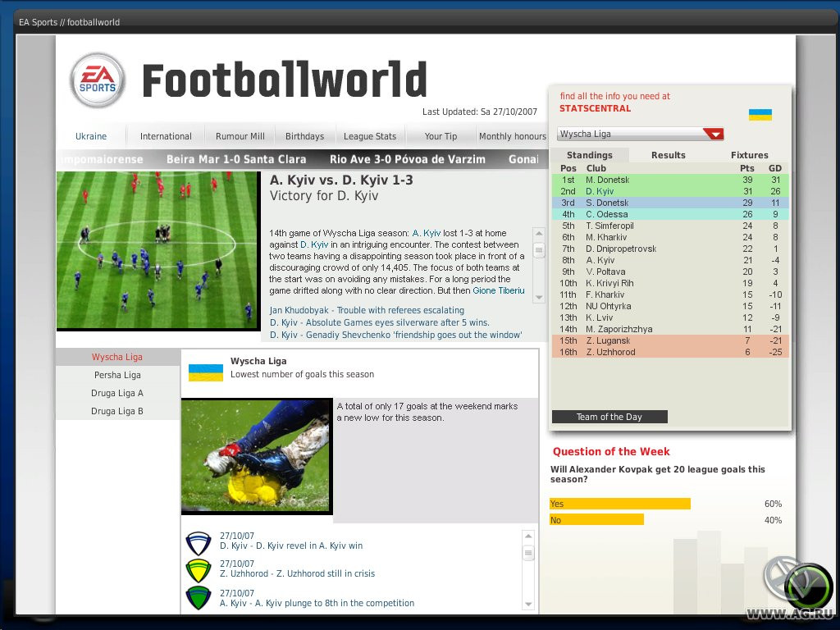Click the Team of the Day button
Viewport: 840px width, 630px height.
[x=609, y=417]
